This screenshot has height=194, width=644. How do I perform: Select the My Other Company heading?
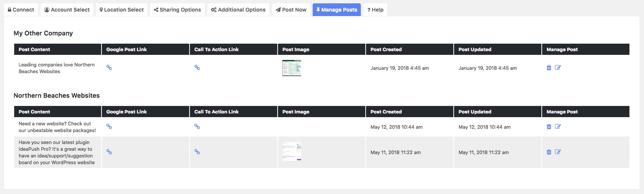point(43,33)
